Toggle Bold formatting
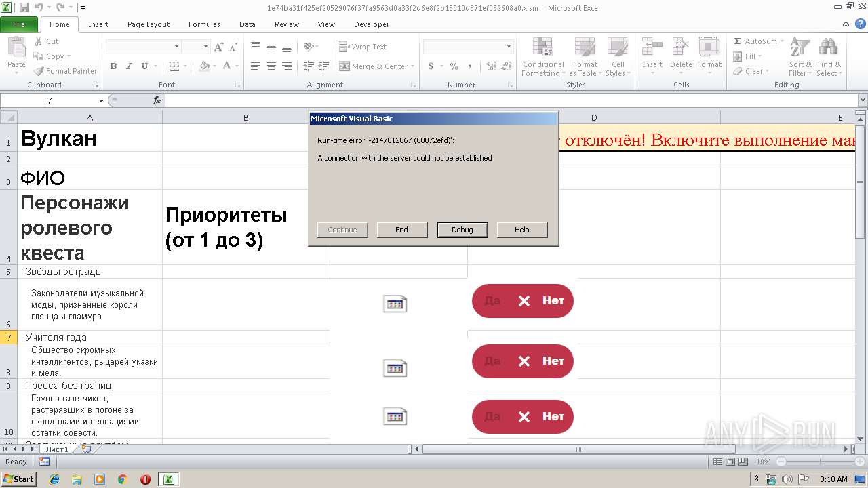Image resolution: width=868 pixels, height=488 pixels. 113,66
